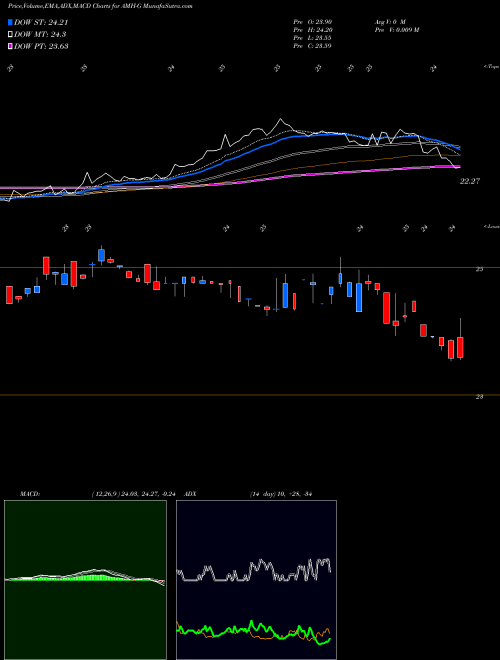
Task: Click the white DOW MT legend swatch
Action: pos(10,34)
